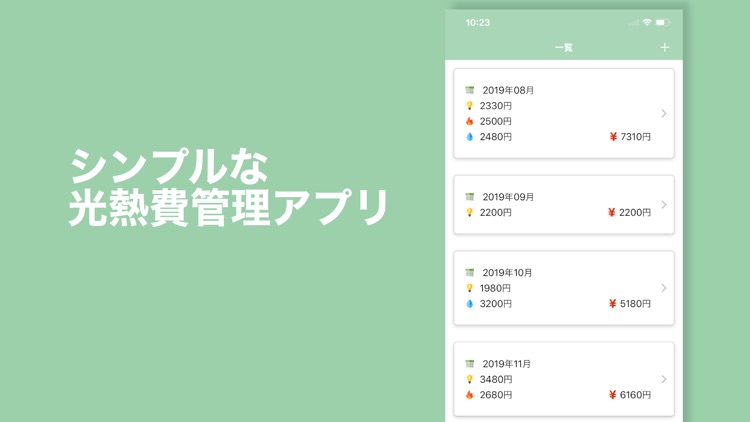This screenshot has height=422, width=750.
Task: Click lightbulb icon next to 1980円
Action: pos(470,288)
